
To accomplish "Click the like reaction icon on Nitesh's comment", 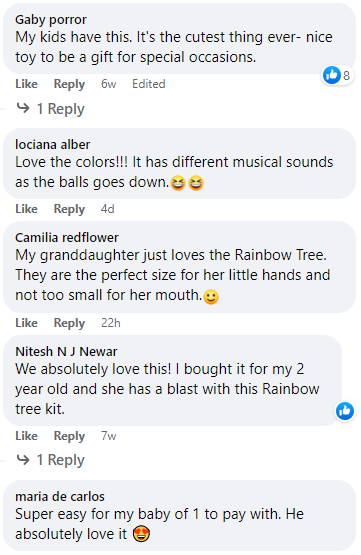I will point(345,411).
